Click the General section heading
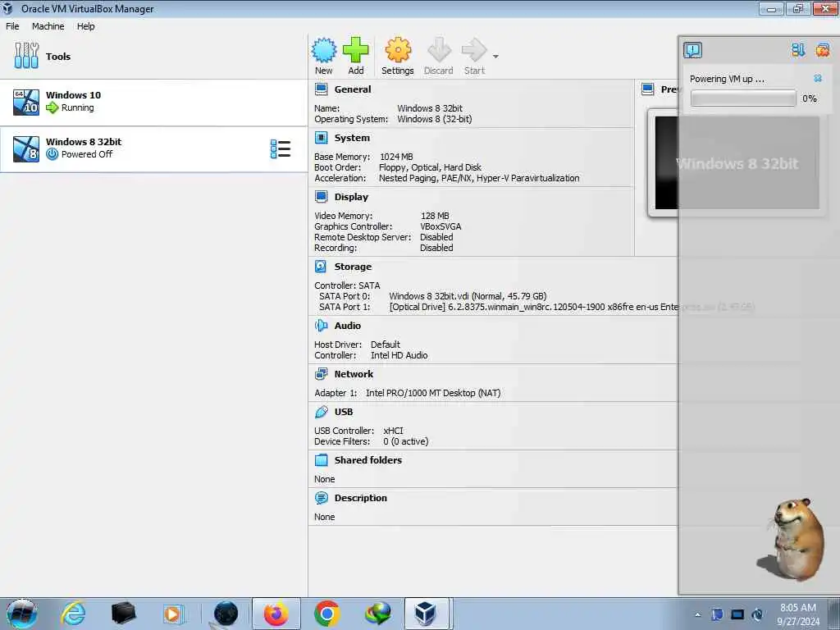 tap(353, 89)
